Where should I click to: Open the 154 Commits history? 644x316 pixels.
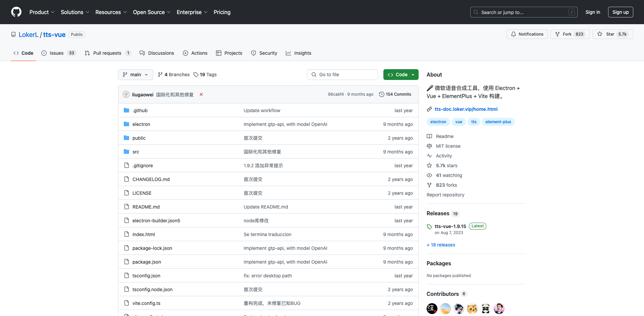coord(395,94)
